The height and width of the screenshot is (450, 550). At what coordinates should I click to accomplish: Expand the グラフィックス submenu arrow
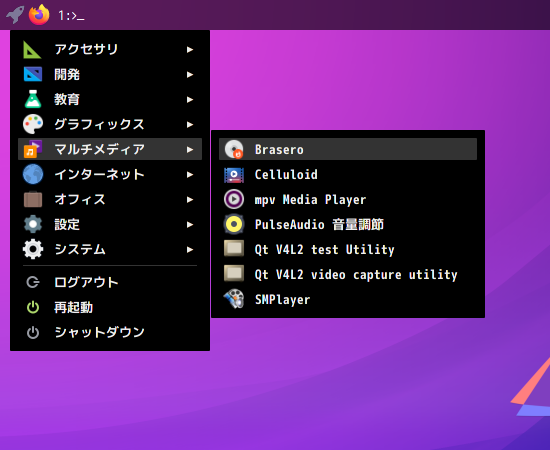[x=190, y=125]
